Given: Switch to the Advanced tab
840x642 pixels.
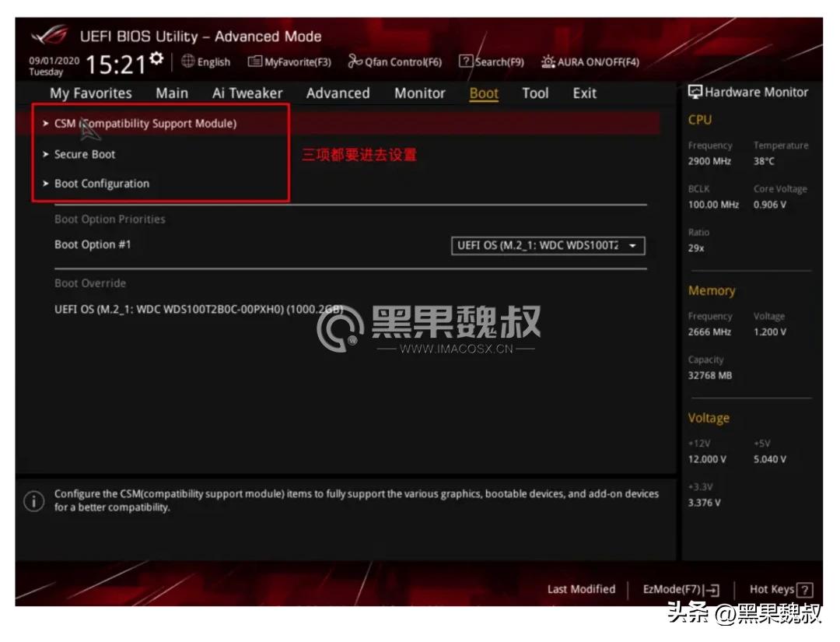Looking at the screenshot, I should click(337, 93).
